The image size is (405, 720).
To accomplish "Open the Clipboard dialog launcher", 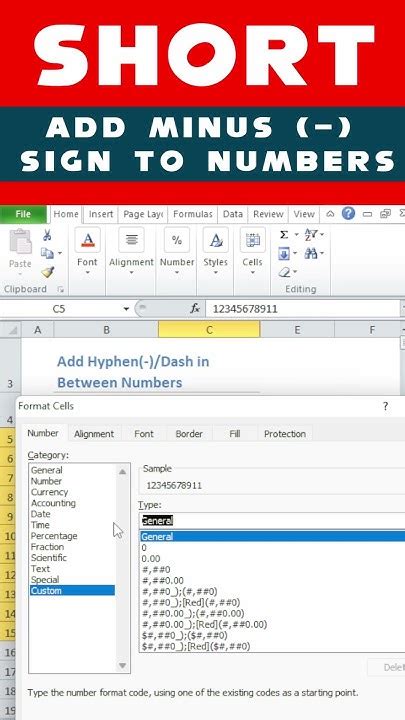I will [x=60, y=290].
